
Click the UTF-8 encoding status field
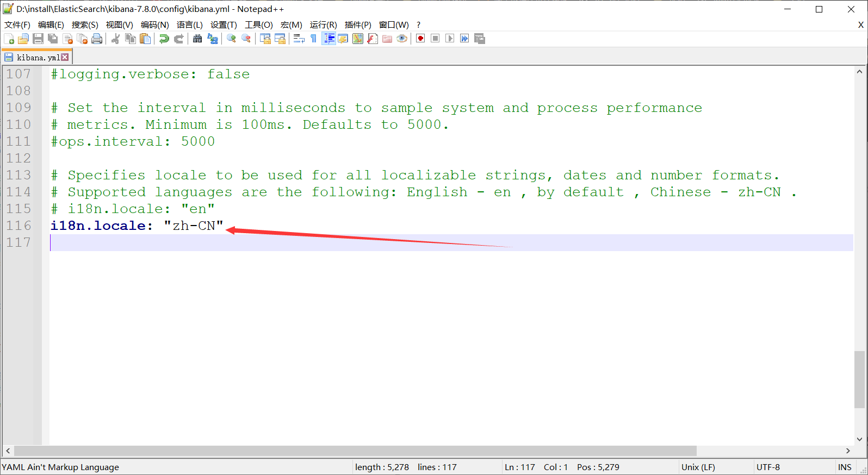pyautogui.click(x=768, y=467)
